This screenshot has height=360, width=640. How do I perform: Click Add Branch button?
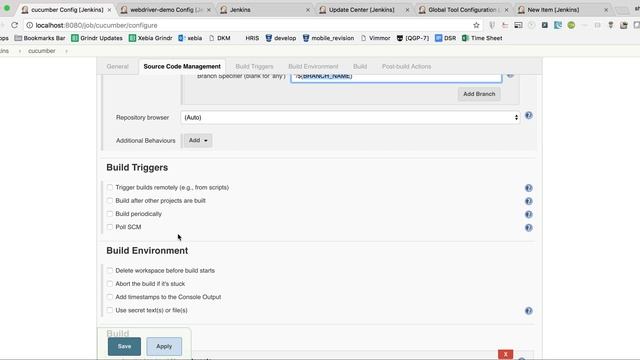479,94
